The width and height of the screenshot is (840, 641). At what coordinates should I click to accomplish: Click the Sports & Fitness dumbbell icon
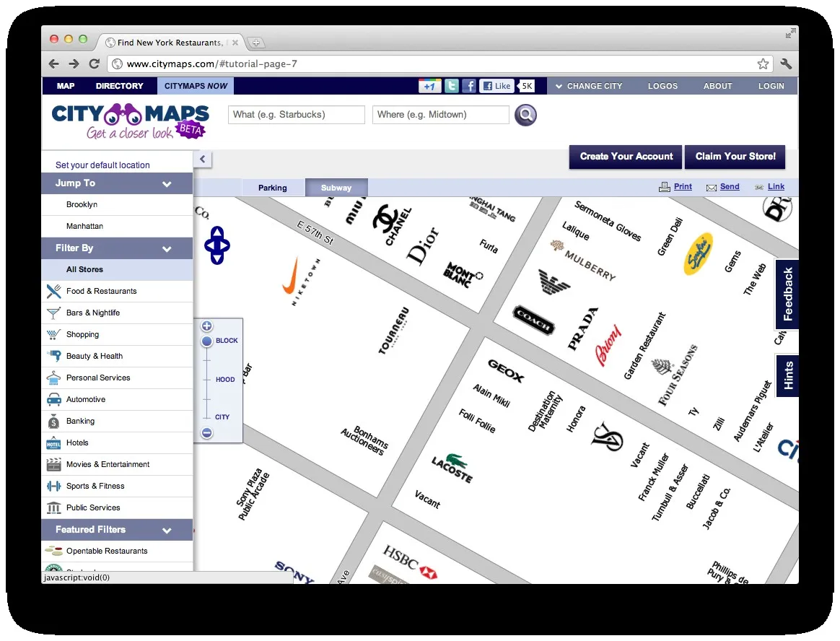[53, 486]
